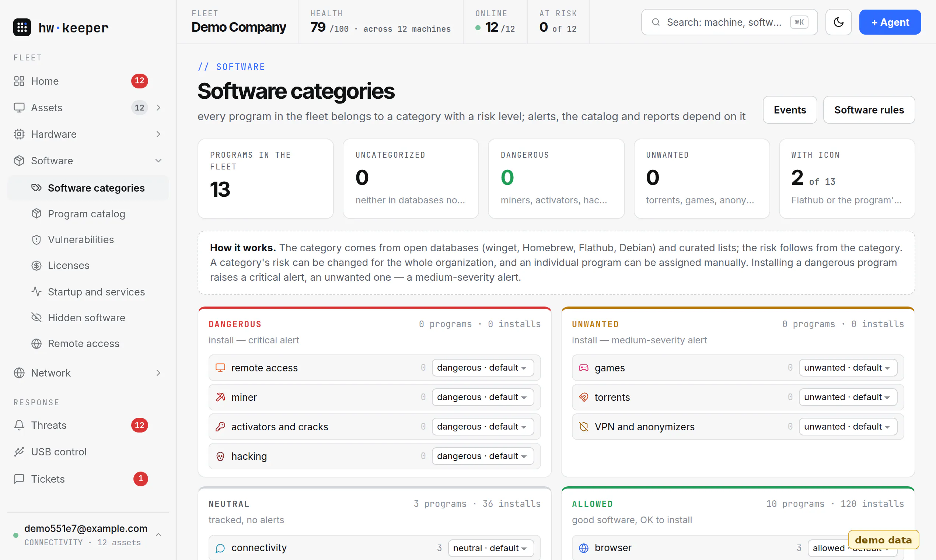This screenshot has width=936, height=560.
Task: Click the Tickets chat bubble icon
Action: (19, 479)
